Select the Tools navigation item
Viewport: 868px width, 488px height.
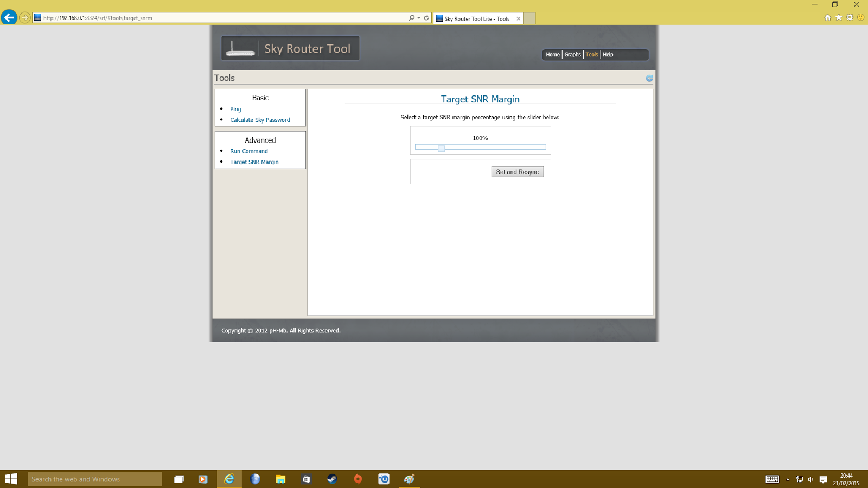(x=592, y=55)
